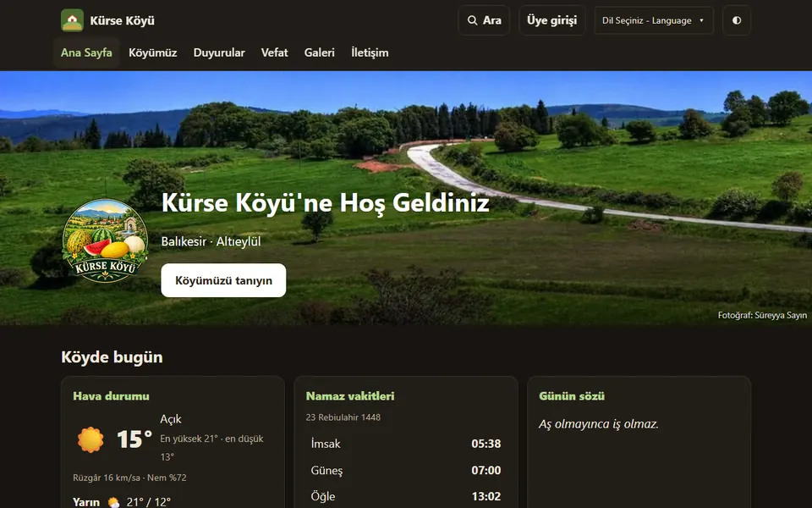The width and height of the screenshot is (812, 508).
Task: Go to the Köyümüz menu page
Action: click(153, 52)
